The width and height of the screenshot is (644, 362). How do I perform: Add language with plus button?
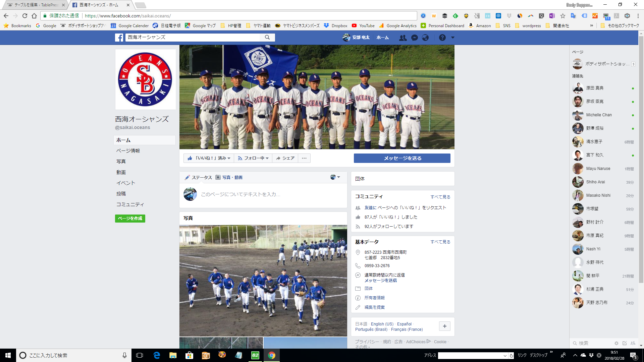[445, 326]
